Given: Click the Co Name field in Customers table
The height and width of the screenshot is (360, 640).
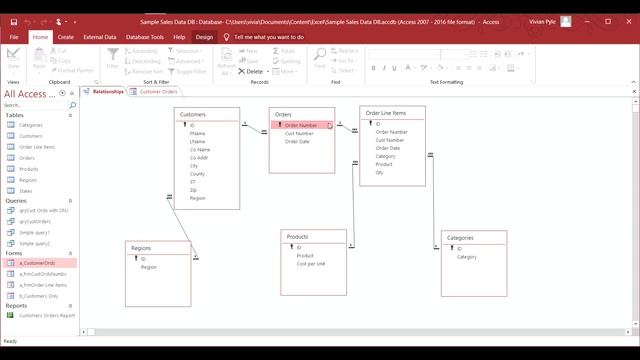Looking at the screenshot, I should (200, 150).
